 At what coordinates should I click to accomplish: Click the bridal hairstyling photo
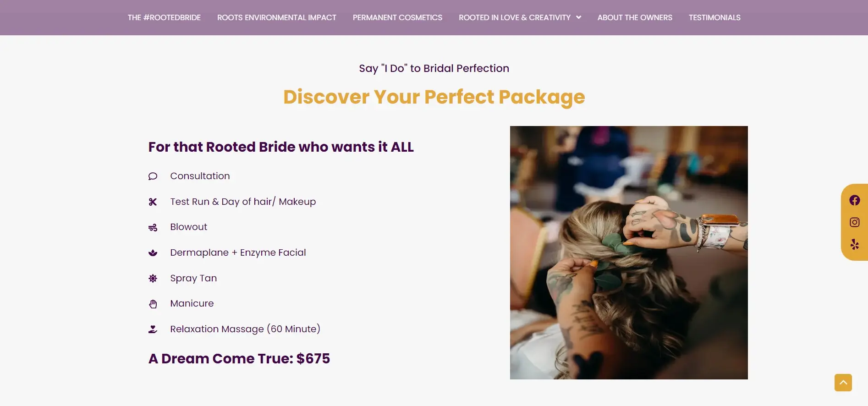(629, 252)
